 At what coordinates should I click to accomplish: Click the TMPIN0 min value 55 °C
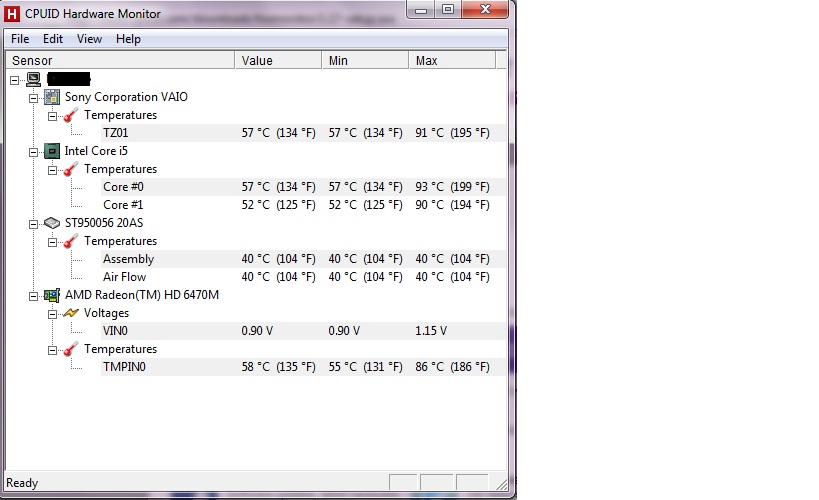[365, 367]
